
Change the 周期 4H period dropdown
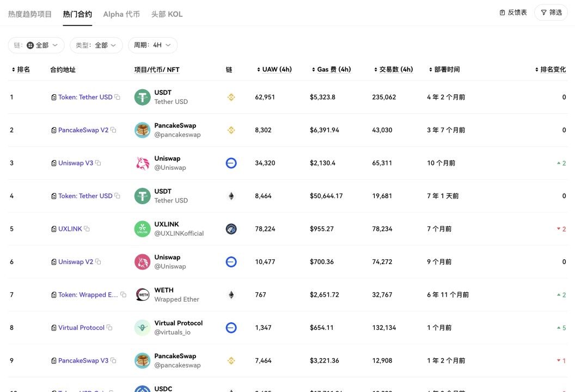(x=152, y=45)
